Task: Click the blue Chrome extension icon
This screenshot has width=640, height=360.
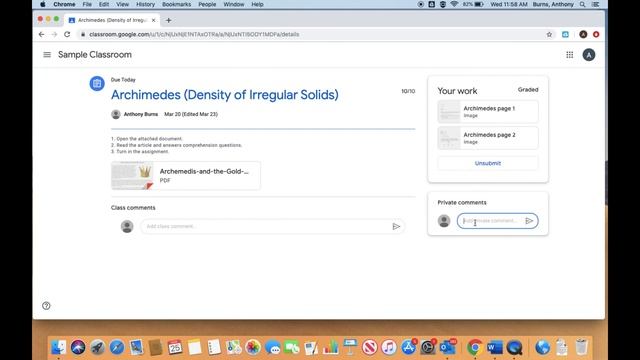Action: pyautogui.click(x=565, y=34)
